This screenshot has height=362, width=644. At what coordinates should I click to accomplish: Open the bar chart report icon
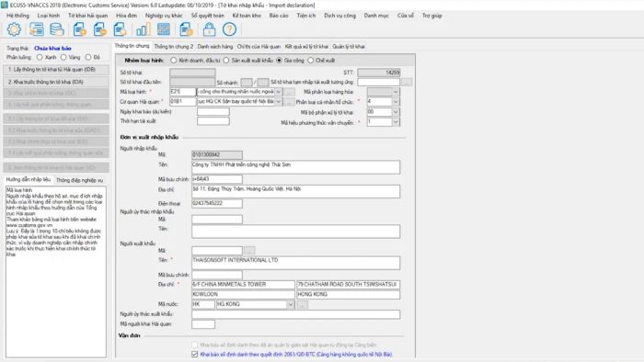click(x=143, y=29)
